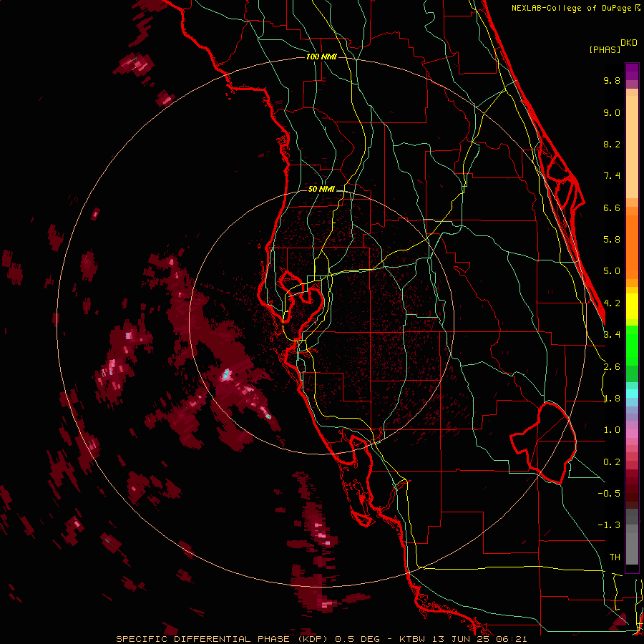
Task: Click the bright green segment of the color bar
Action: pyautogui.click(x=632, y=346)
